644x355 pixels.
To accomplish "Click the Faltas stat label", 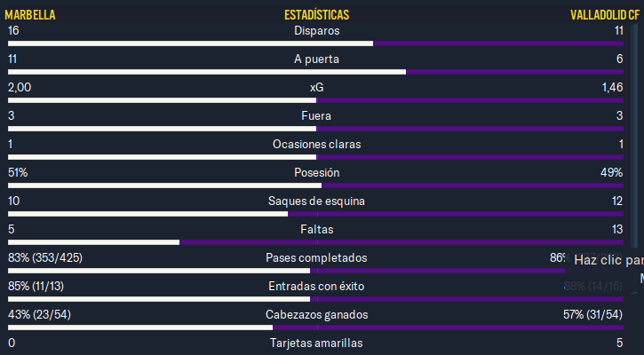I will 316,229.
